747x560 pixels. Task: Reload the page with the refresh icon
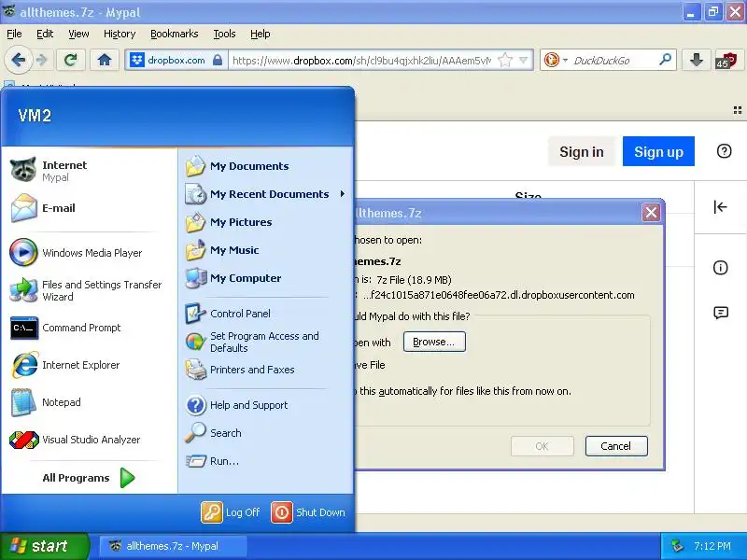71,60
